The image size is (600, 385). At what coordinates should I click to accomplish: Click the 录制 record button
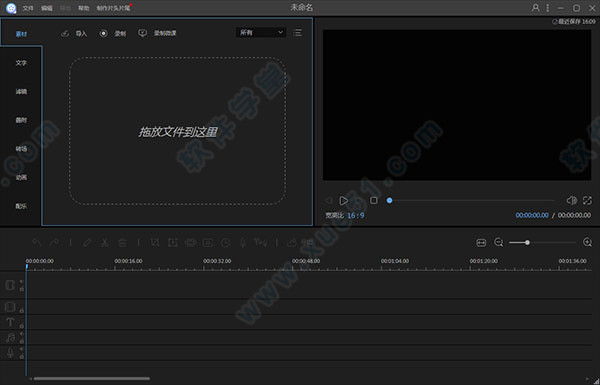tap(112, 34)
